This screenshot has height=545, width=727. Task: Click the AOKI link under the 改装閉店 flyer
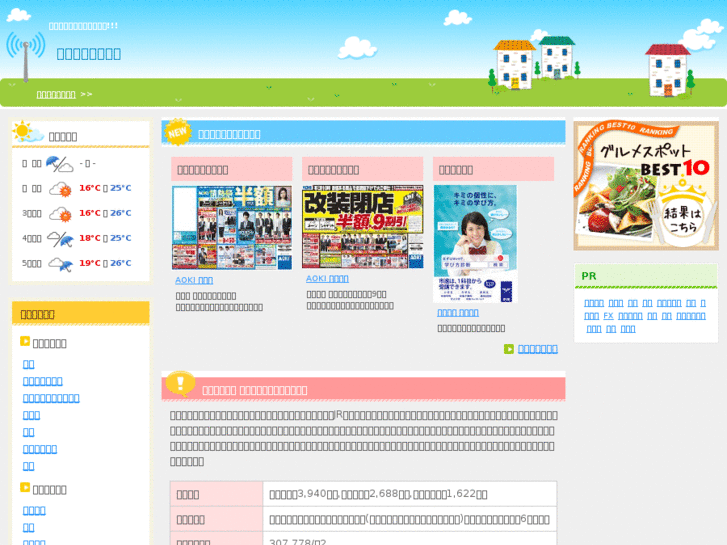click(327, 279)
